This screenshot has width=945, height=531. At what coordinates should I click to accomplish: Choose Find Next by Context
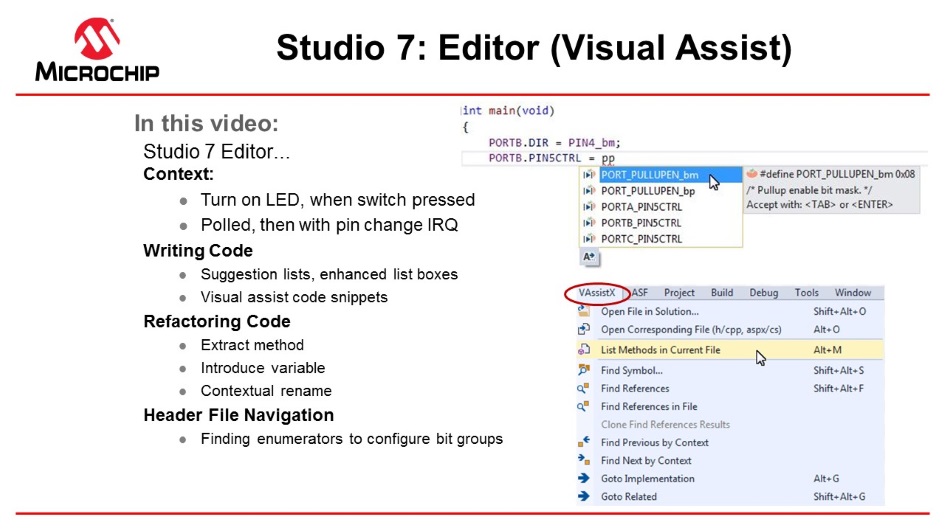730,461
